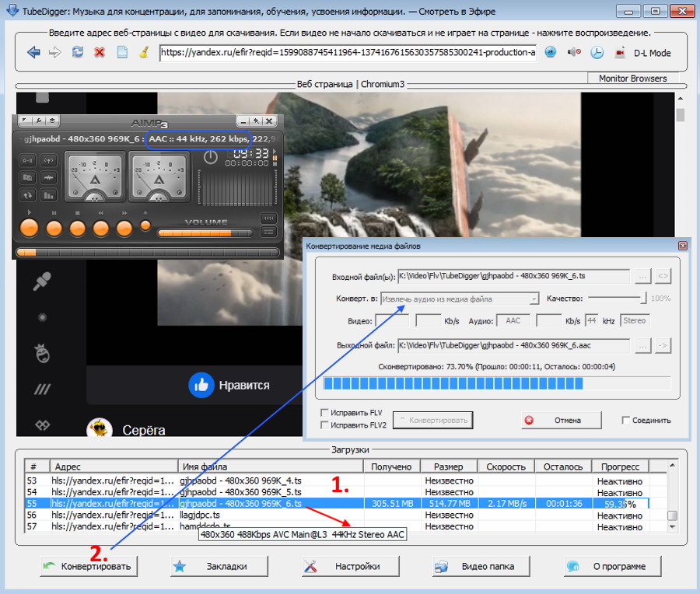The image size is (700, 594).
Task: Expand the 'Конверт. в' format dropdown
Action: pyautogui.click(x=534, y=299)
